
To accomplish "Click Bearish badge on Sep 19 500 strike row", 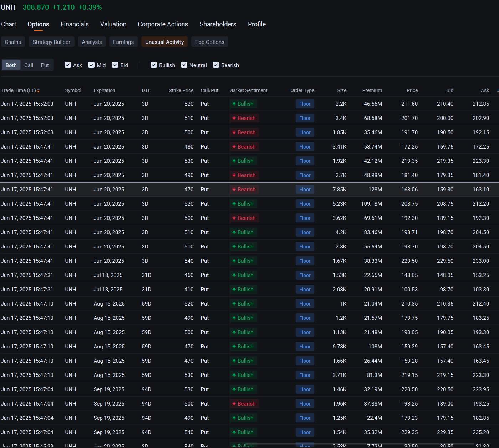I will (x=244, y=404).
